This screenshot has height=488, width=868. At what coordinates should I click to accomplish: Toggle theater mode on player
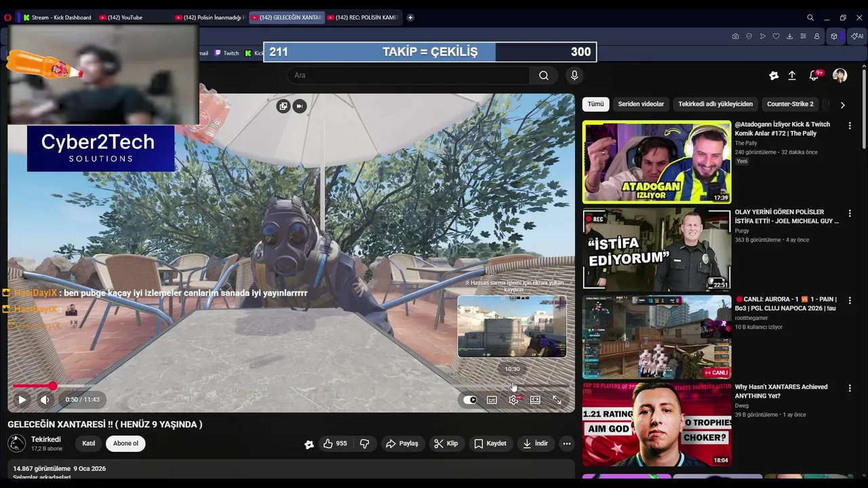535,400
